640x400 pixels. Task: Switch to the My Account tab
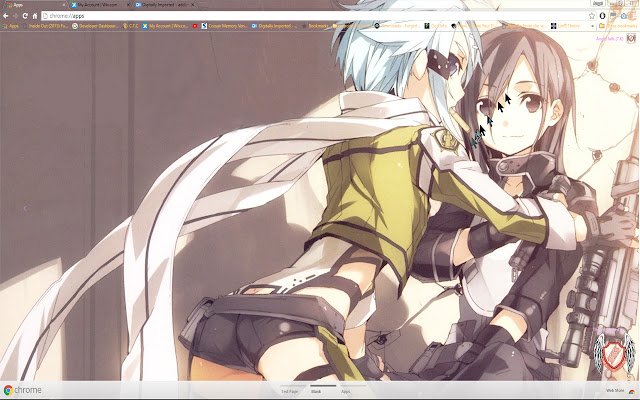pos(98,5)
